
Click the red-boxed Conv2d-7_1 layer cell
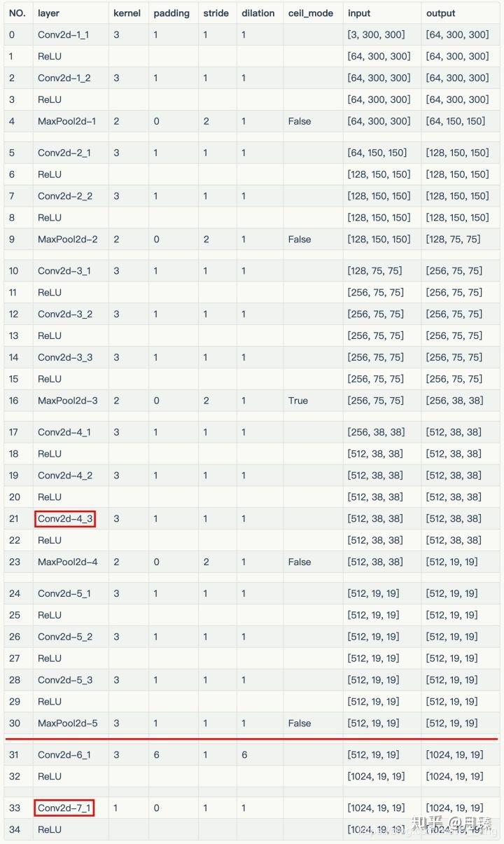[64, 808]
